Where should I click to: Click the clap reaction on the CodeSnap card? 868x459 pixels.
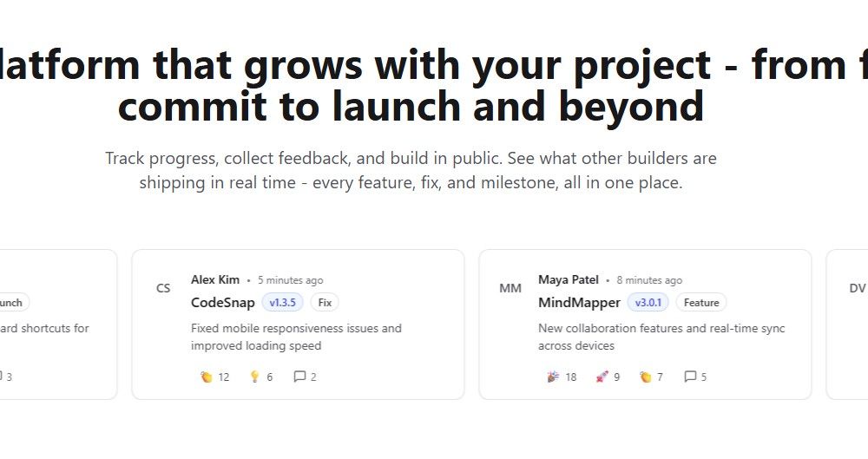click(207, 377)
